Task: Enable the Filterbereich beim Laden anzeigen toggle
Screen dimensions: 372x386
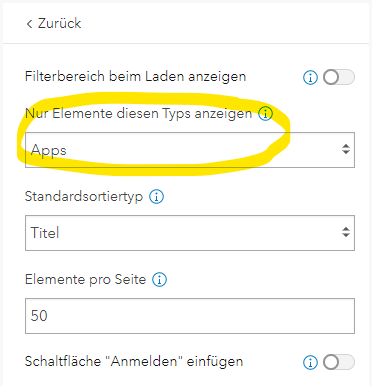Action: pos(339,77)
